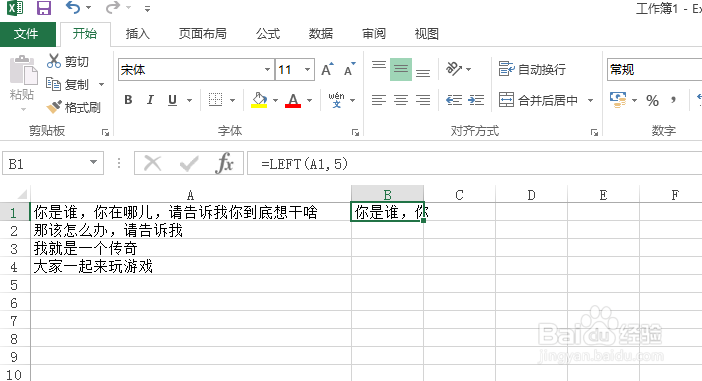
Task: Switch to the 视图 ribbon tab
Action: pyautogui.click(x=426, y=34)
